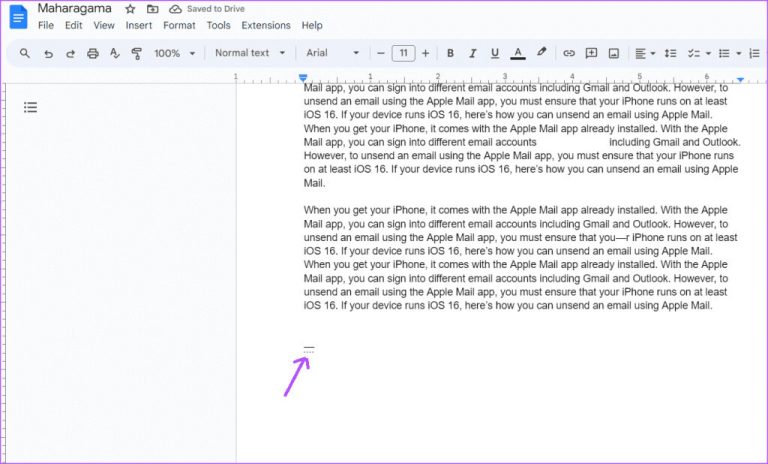The image size is (768, 464).
Task: Click the left indent marker on ruler
Action: (x=303, y=77)
